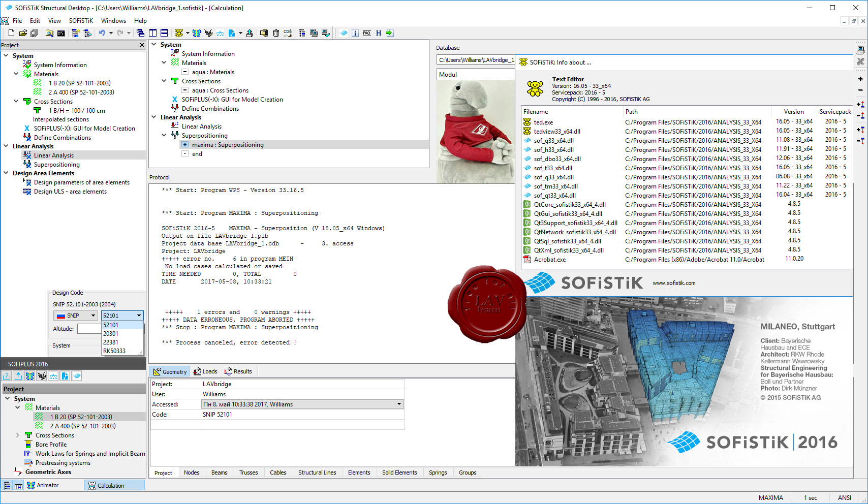Click the black bat icon in the main toolbar
This screenshot has width=868, height=504.
pos(208,33)
